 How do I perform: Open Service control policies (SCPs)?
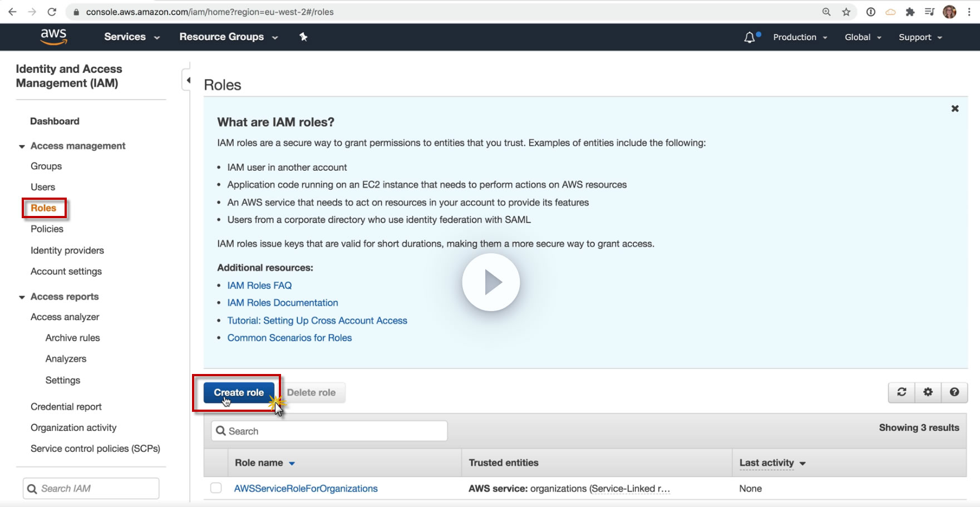95,449
